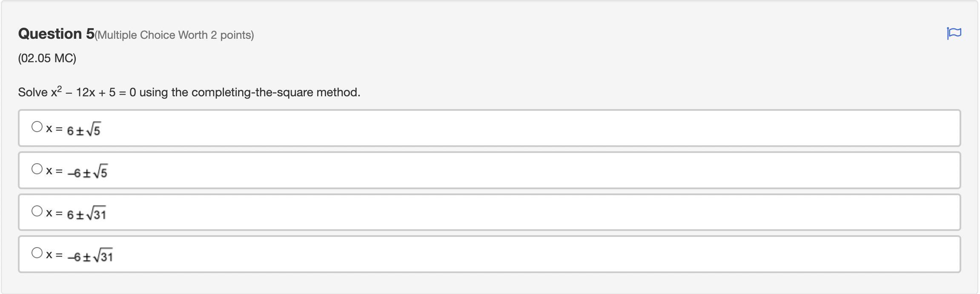Screen dimensions: 980x294
Task: Click the "x =" label in third option
Action: coord(54,213)
